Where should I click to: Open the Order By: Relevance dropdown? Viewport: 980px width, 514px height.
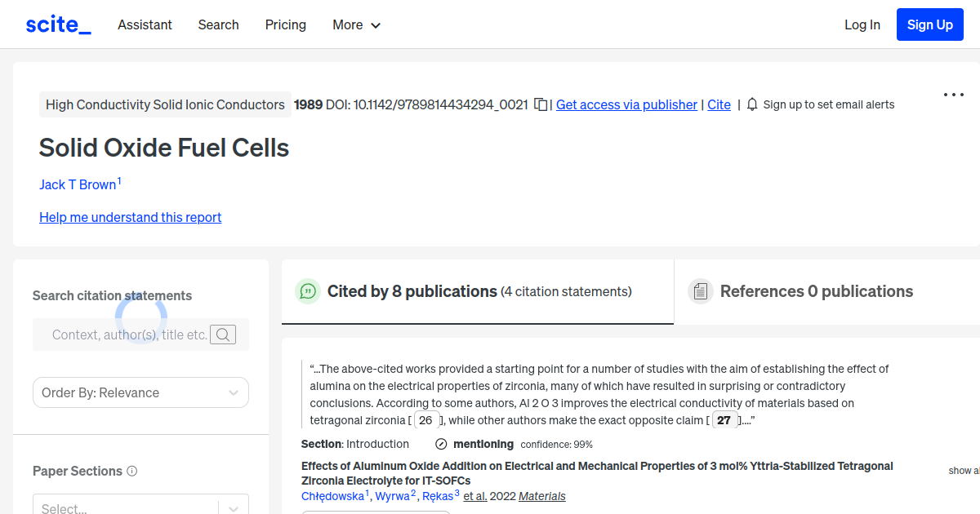click(140, 392)
